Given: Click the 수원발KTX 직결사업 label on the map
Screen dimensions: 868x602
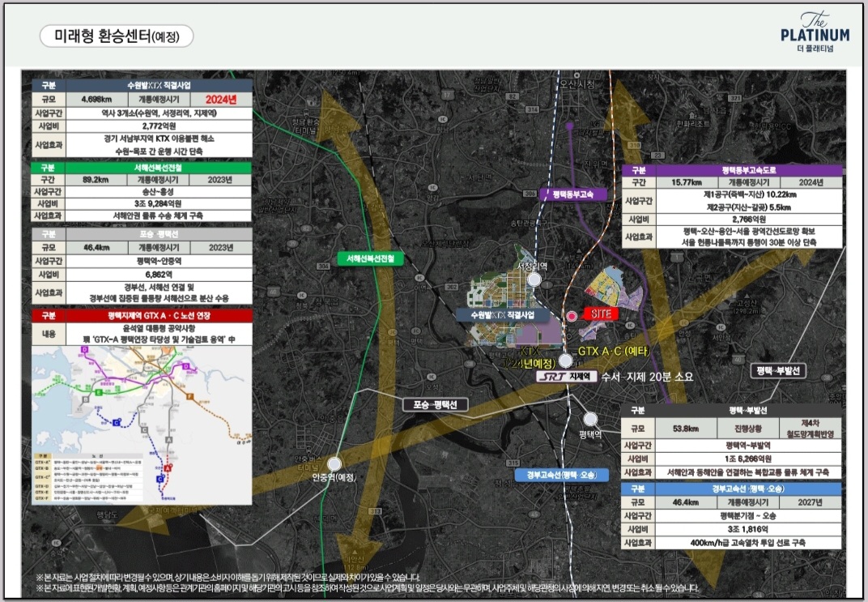Looking at the screenshot, I should tap(502, 314).
